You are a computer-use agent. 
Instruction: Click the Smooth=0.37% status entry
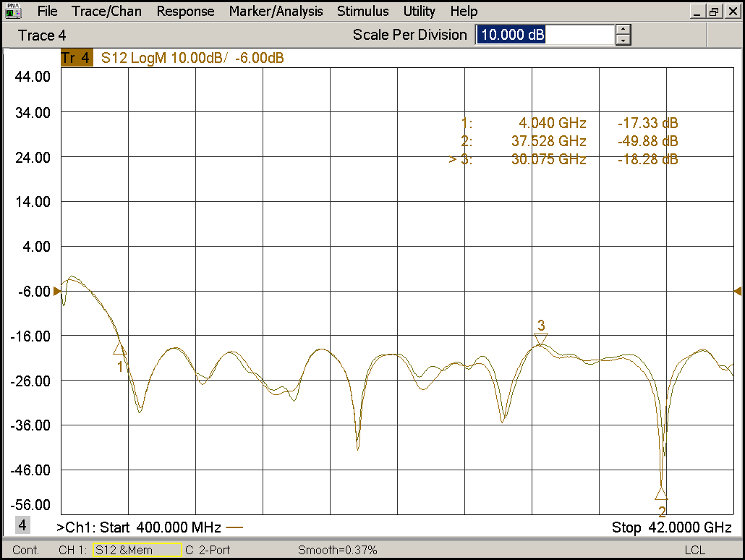click(x=337, y=550)
